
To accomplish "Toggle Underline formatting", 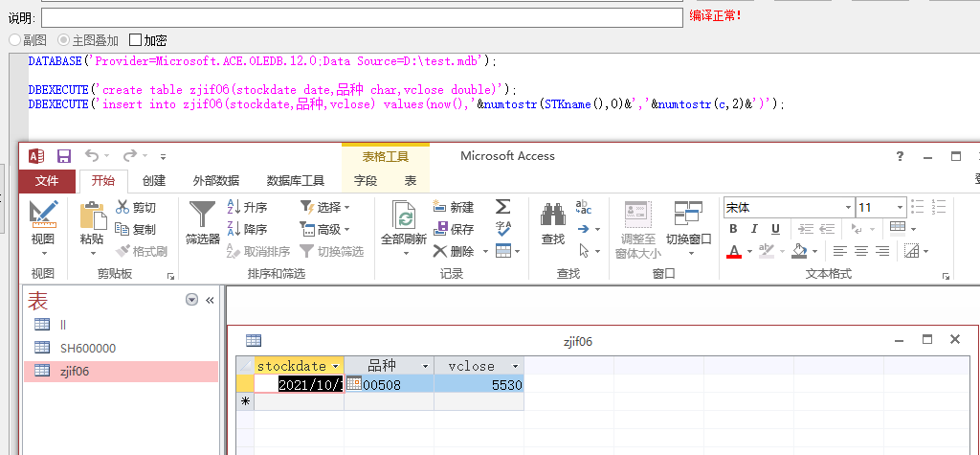I will 775,229.
